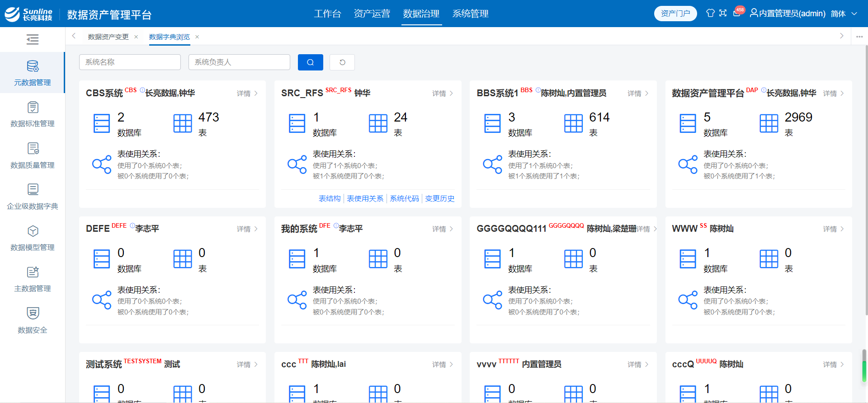Viewport: 868px width, 403px height.
Task: Focus the 系统名称 search field
Action: tap(130, 62)
